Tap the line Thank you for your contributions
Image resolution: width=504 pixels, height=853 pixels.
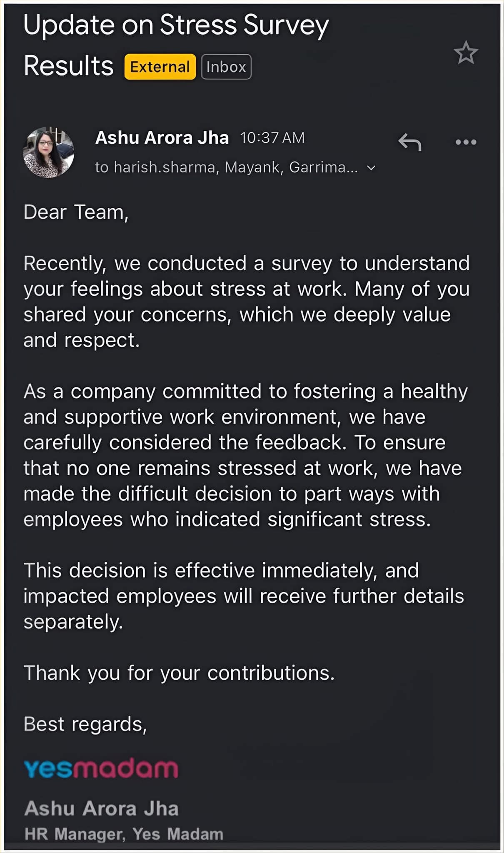(x=179, y=673)
